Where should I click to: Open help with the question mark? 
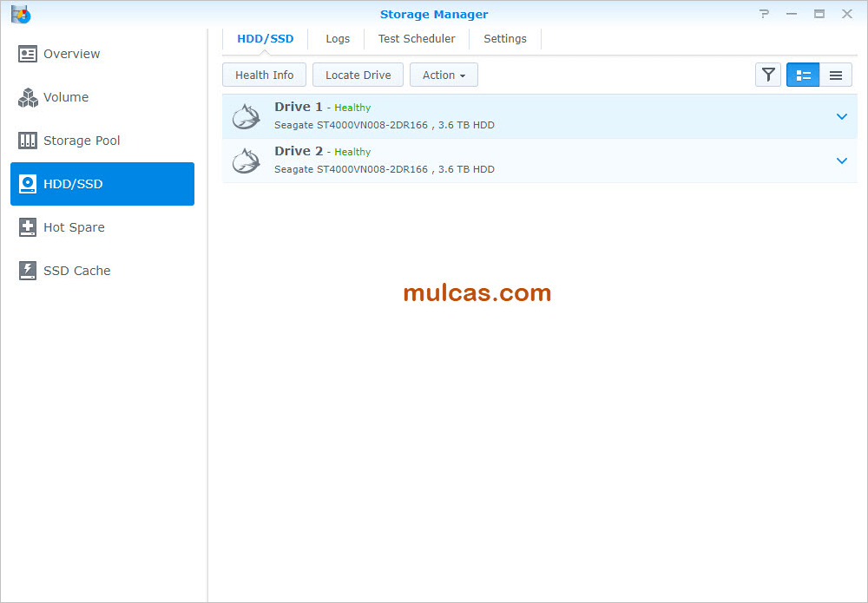(764, 14)
